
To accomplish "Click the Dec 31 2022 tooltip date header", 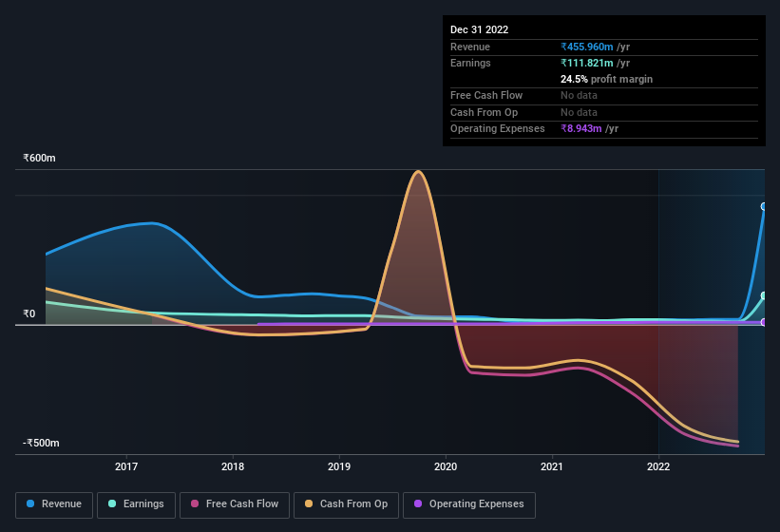I will 480,29.
